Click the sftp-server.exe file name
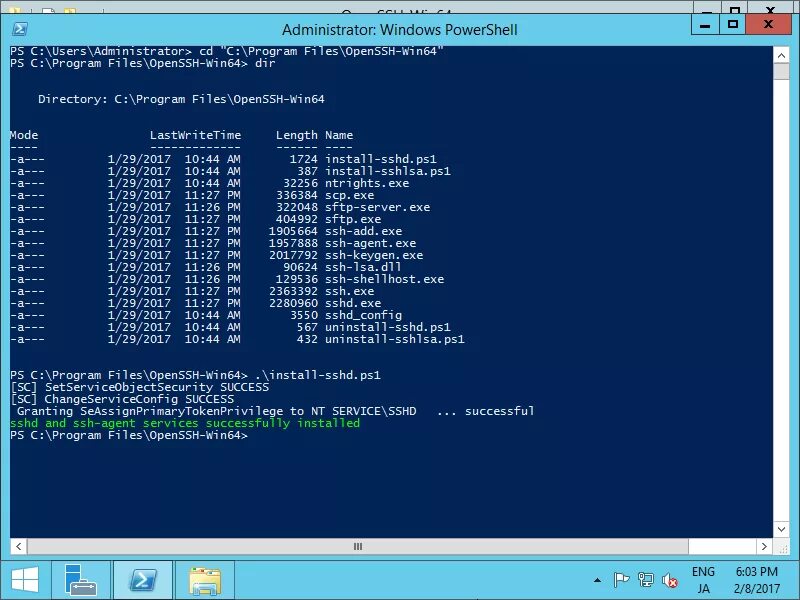Image resolution: width=800 pixels, height=600 pixels. 378,207
